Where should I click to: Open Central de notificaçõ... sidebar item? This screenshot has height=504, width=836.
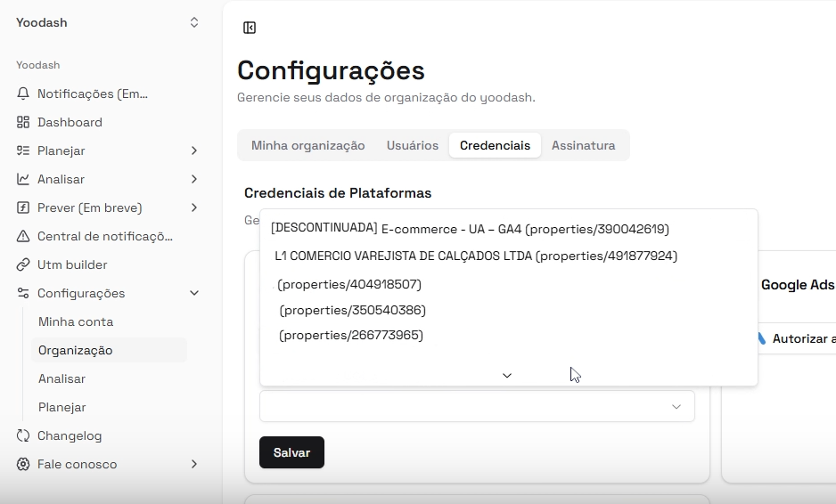(x=105, y=236)
